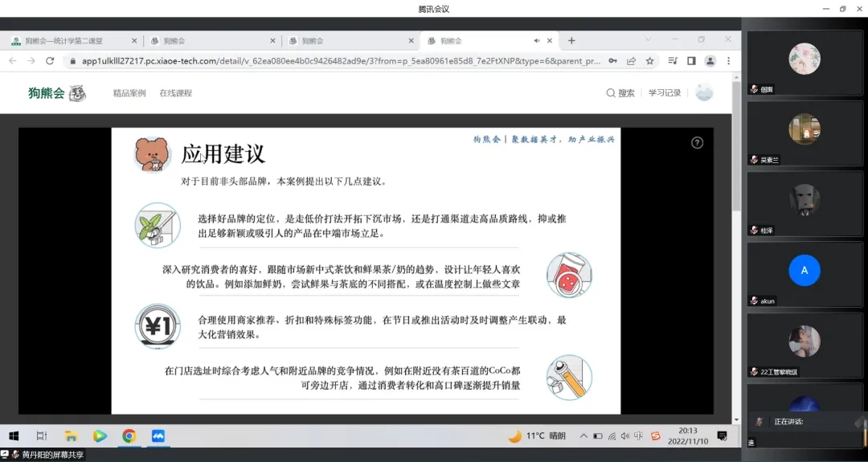The image size is (868, 462).
Task: Click the 搜索 search button
Action: pos(620,93)
